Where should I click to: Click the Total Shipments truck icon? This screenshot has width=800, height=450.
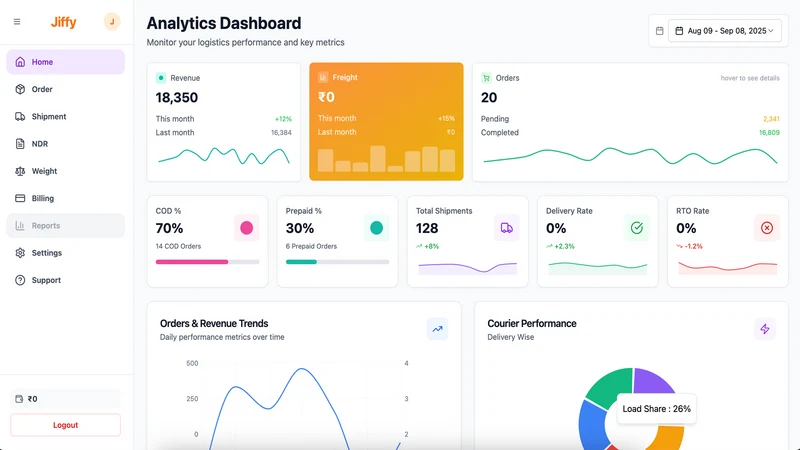[x=507, y=228]
